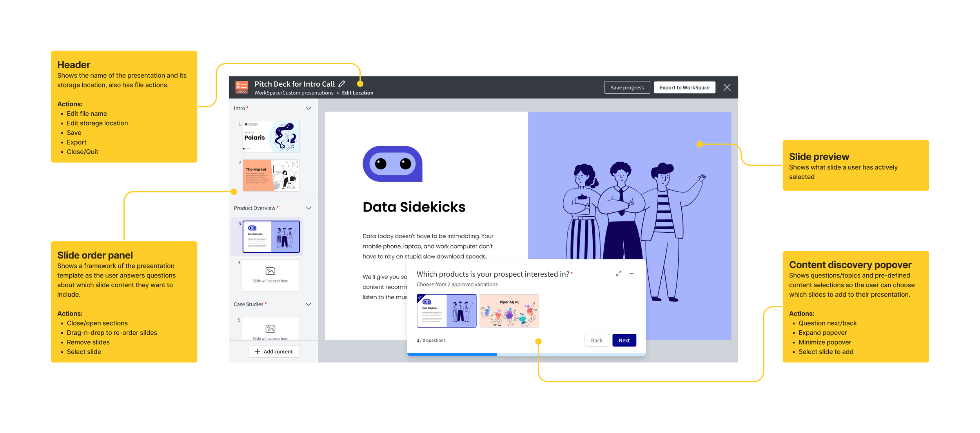Click the blue question progress bar

tap(452, 354)
